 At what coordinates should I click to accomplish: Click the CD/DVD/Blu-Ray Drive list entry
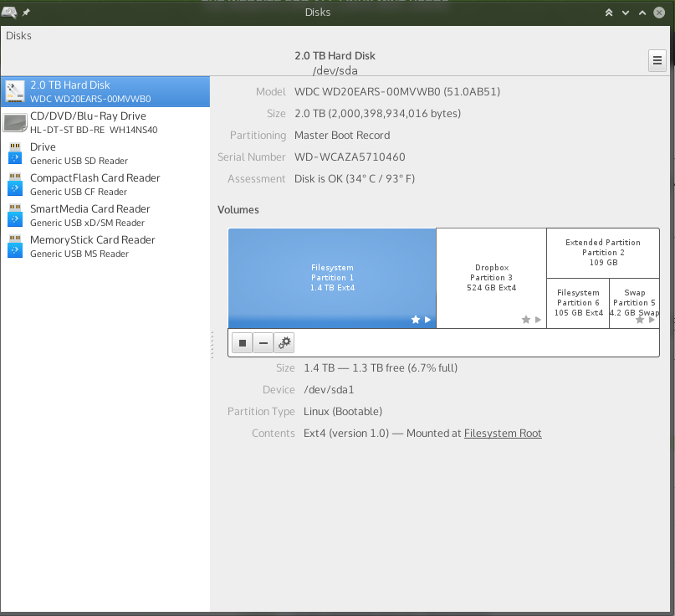(x=105, y=123)
